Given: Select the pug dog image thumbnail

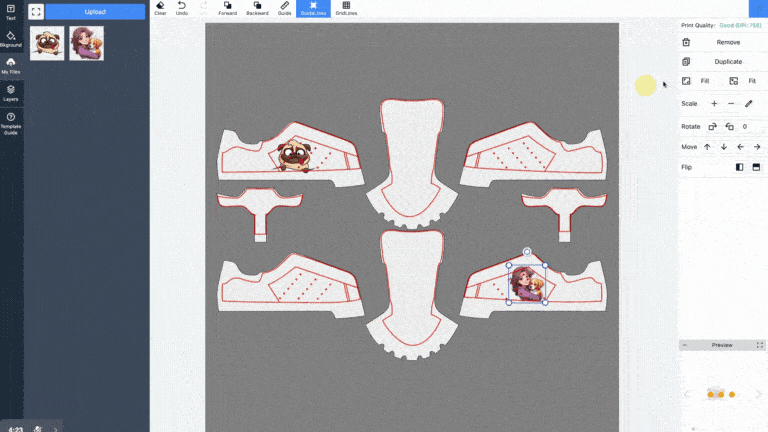Looking at the screenshot, I should 47,43.
